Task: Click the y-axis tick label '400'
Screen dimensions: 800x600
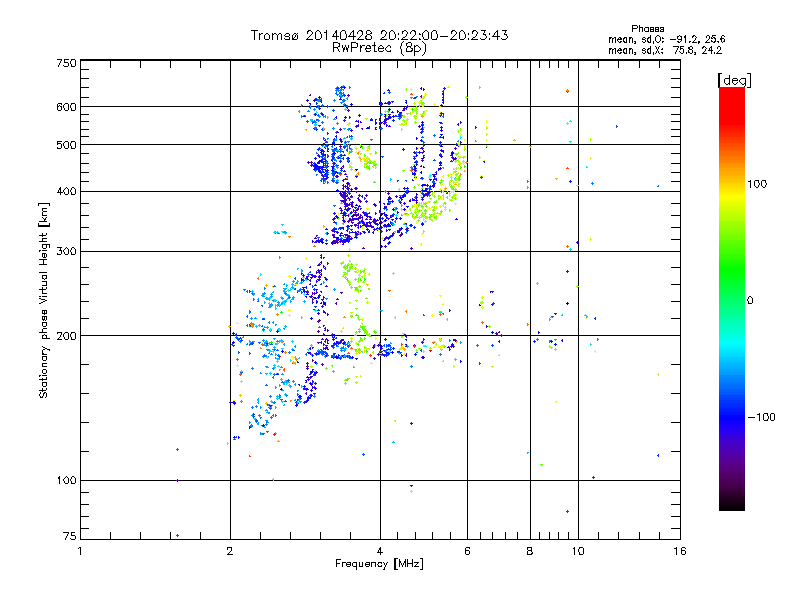Action: (x=67, y=192)
